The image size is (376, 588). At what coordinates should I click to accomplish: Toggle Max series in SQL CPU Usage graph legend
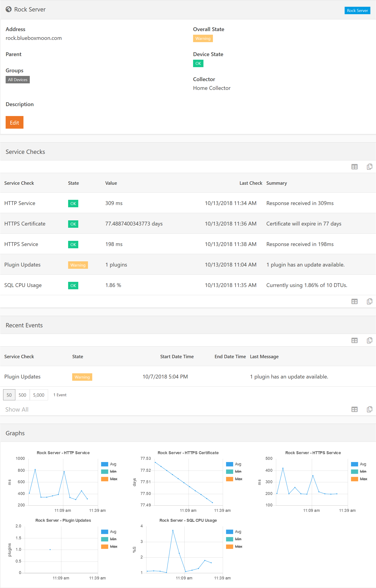234,547
